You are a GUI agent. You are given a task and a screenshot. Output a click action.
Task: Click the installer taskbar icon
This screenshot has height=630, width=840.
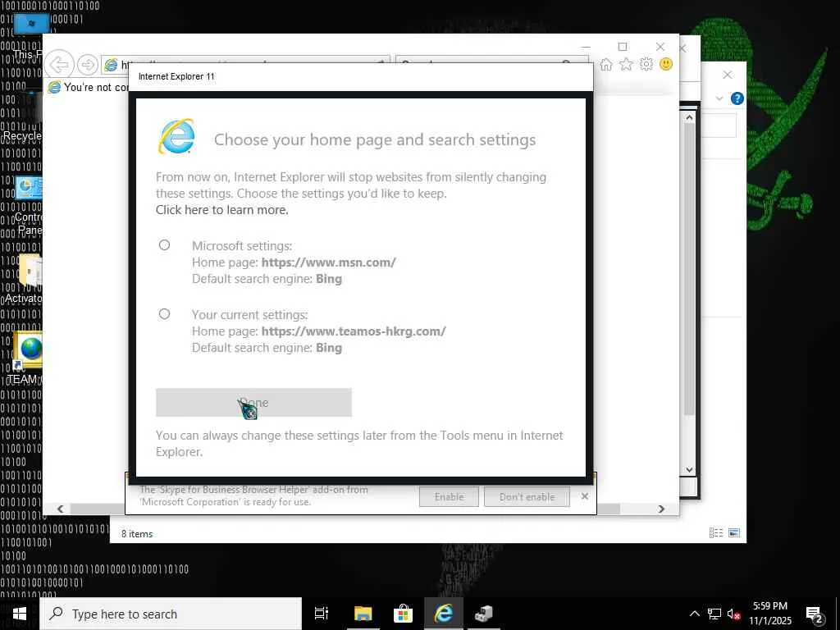484,614
